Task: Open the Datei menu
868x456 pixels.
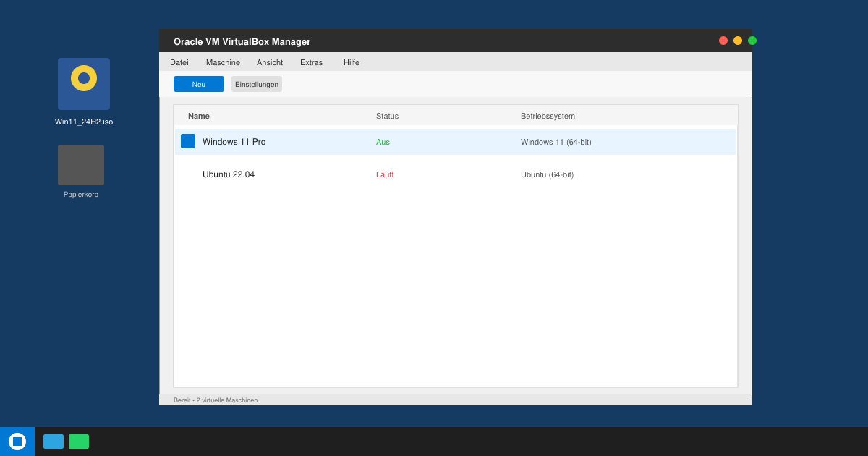Action: [x=179, y=62]
